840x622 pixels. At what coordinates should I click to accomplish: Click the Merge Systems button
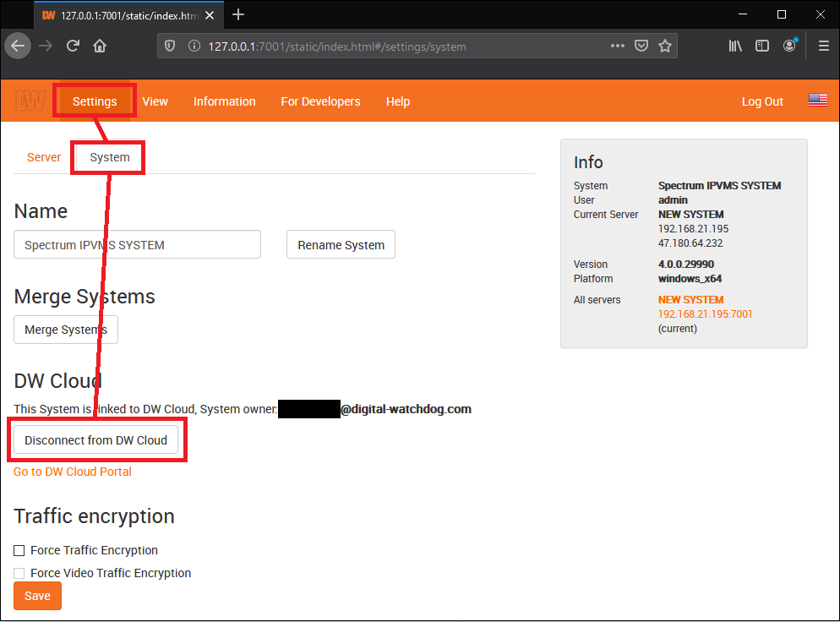pos(66,330)
